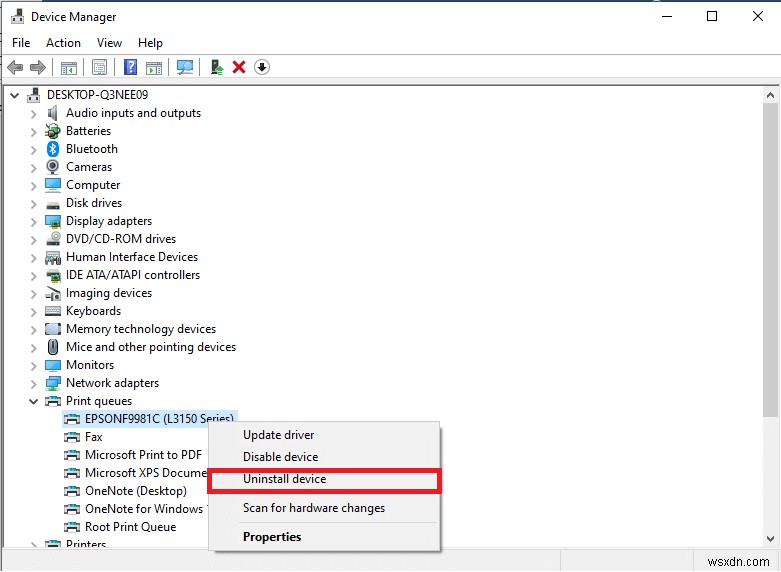Image resolution: width=781 pixels, height=572 pixels.
Task: Open the Action menu
Action: (x=63, y=43)
